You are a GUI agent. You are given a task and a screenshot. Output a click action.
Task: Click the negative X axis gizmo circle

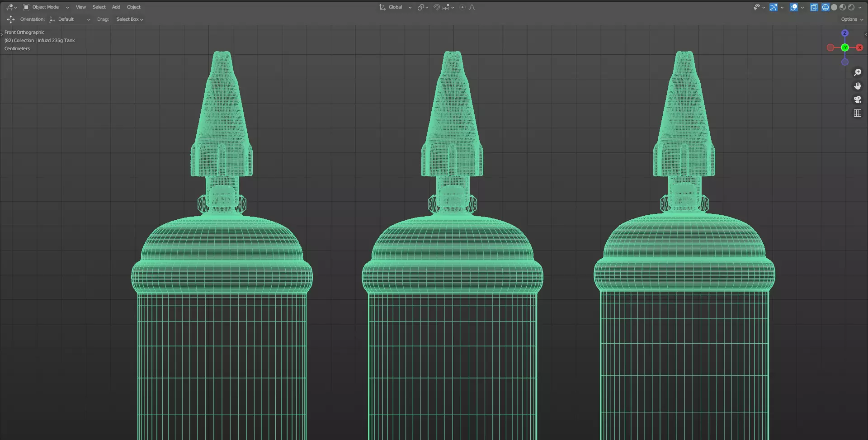coord(830,47)
